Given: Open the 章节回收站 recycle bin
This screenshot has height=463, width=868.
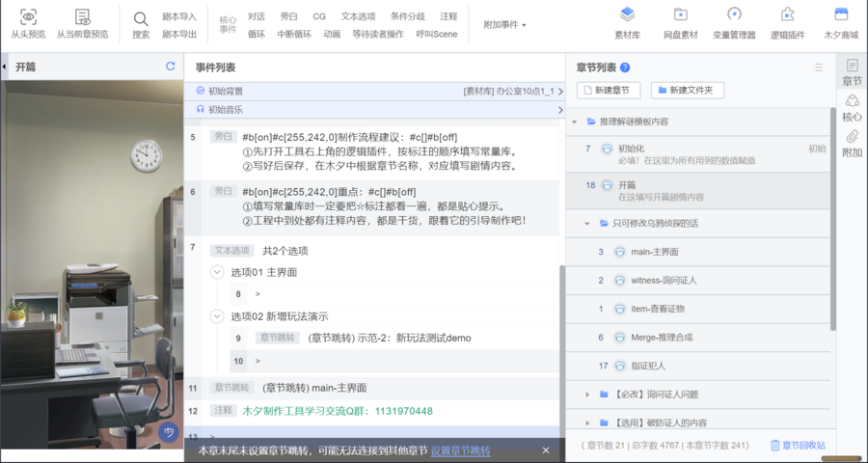Looking at the screenshot, I should point(797,445).
